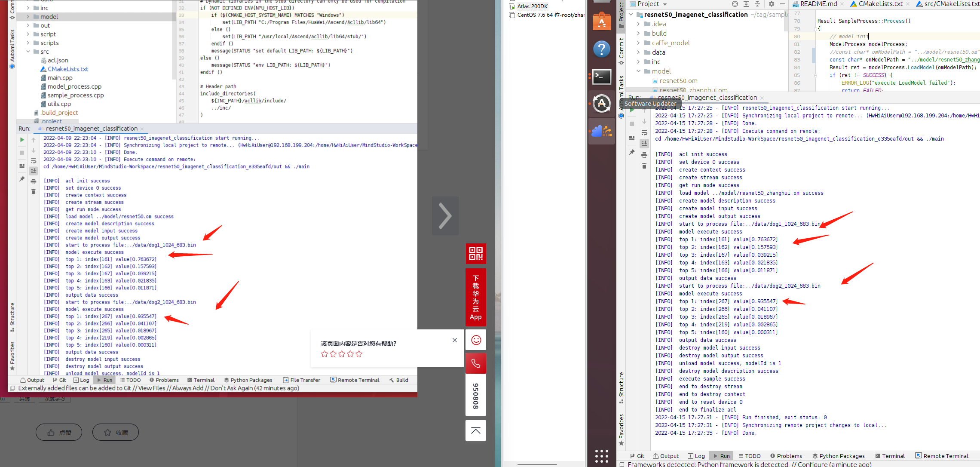Click the red phone contact icon

coord(475,363)
